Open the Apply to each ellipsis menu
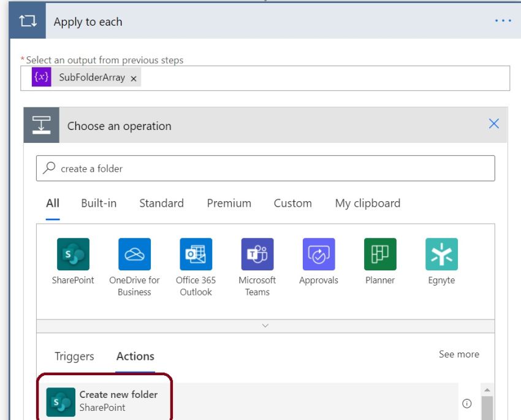The height and width of the screenshot is (420, 521). tap(503, 20)
